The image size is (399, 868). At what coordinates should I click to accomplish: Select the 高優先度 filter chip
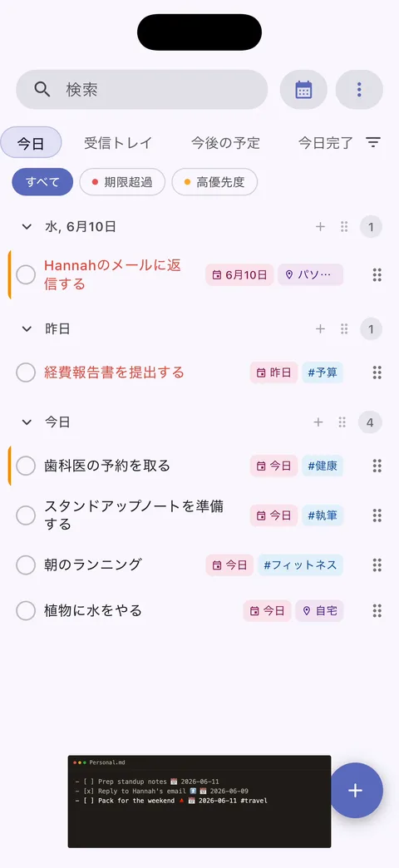click(x=214, y=182)
